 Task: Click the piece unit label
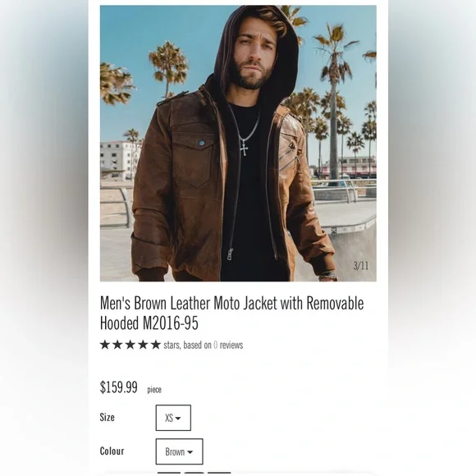tap(154, 390)
